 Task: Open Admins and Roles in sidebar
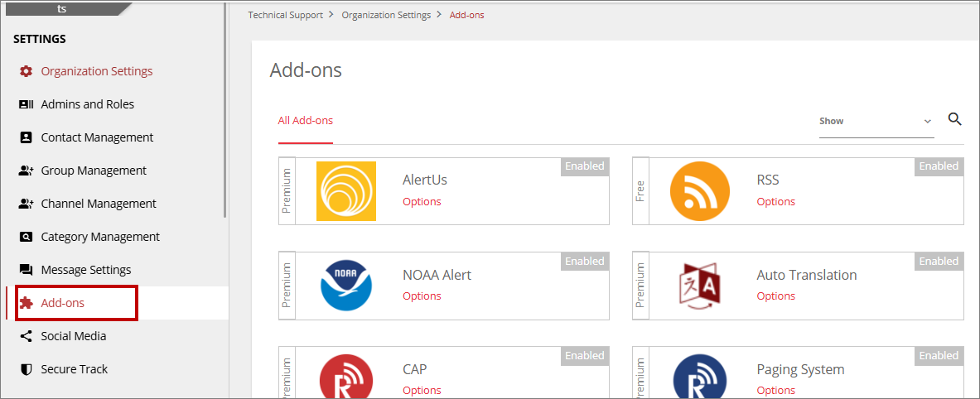(88, 104)
